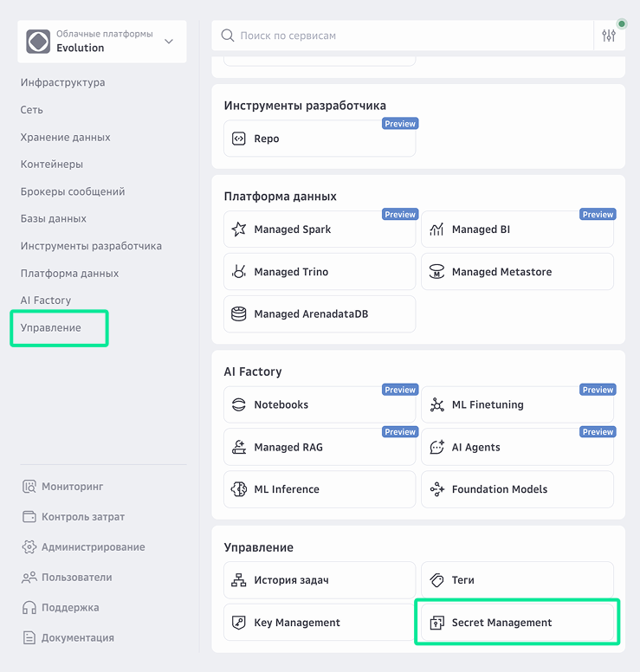Viewport: 640px width, 672px height.
Task: Open the filter settings sliders icon
Action: click(x=609, y=36)
